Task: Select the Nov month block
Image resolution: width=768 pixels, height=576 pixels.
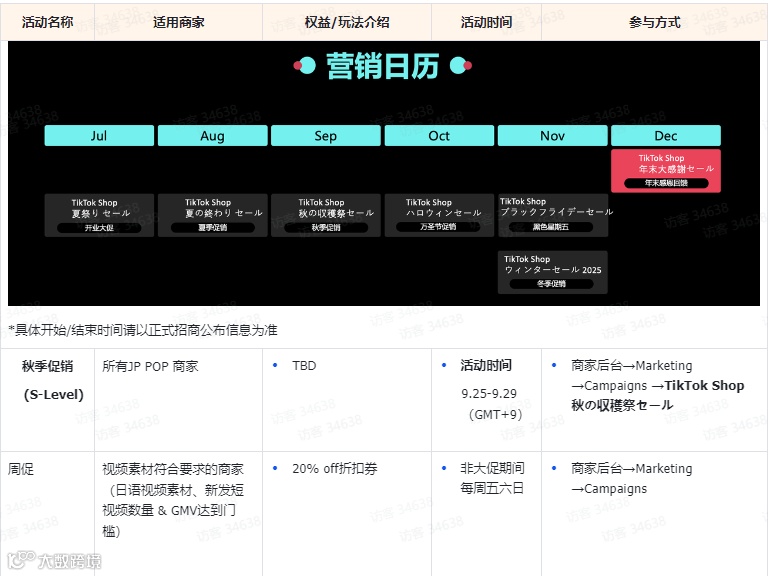Action: tap(552, 136)
